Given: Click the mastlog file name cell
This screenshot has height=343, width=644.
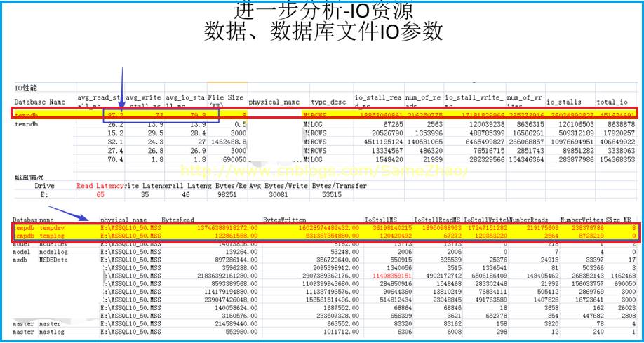Looking at the screenshot, I should 52,332.
